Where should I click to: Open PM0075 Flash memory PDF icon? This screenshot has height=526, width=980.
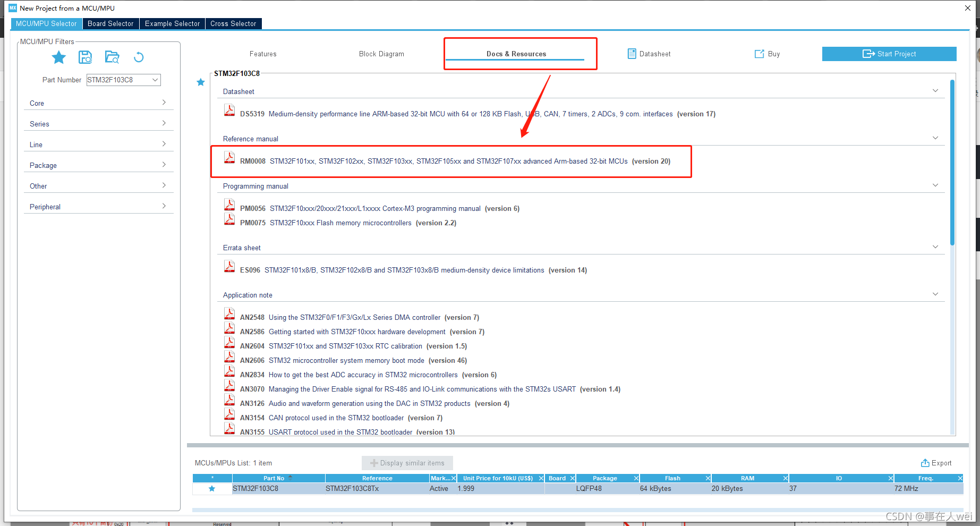click(x=229, y=219)
